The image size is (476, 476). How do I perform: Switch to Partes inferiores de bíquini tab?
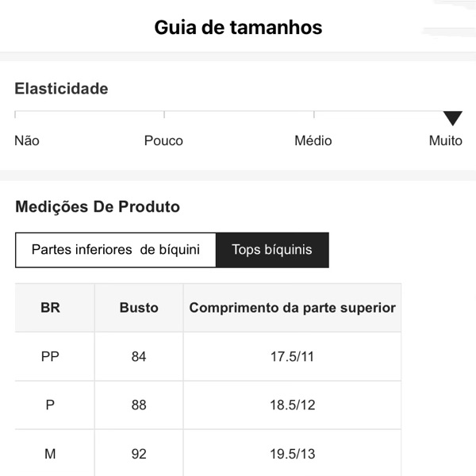pos(116,250)
